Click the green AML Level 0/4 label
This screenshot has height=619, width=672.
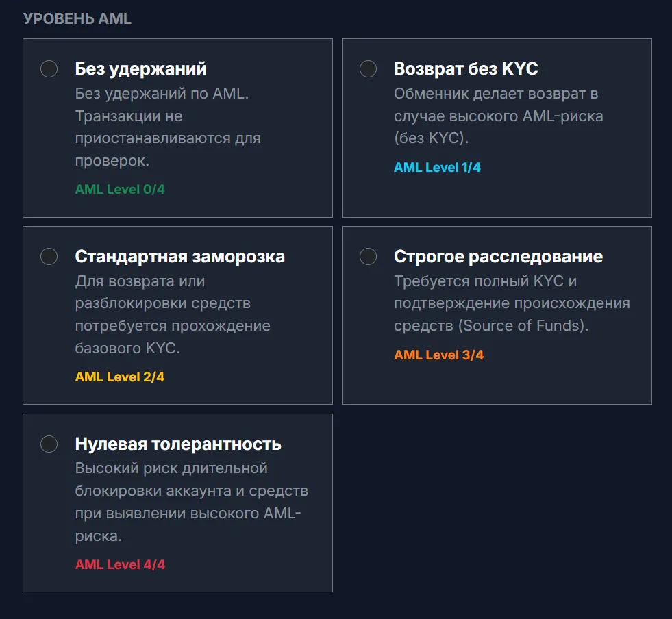[x=120, y=189]
